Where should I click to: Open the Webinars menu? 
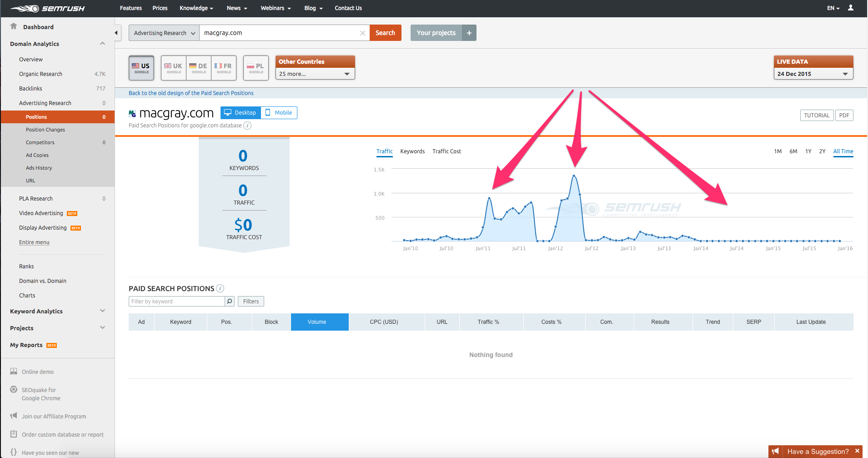276,8
